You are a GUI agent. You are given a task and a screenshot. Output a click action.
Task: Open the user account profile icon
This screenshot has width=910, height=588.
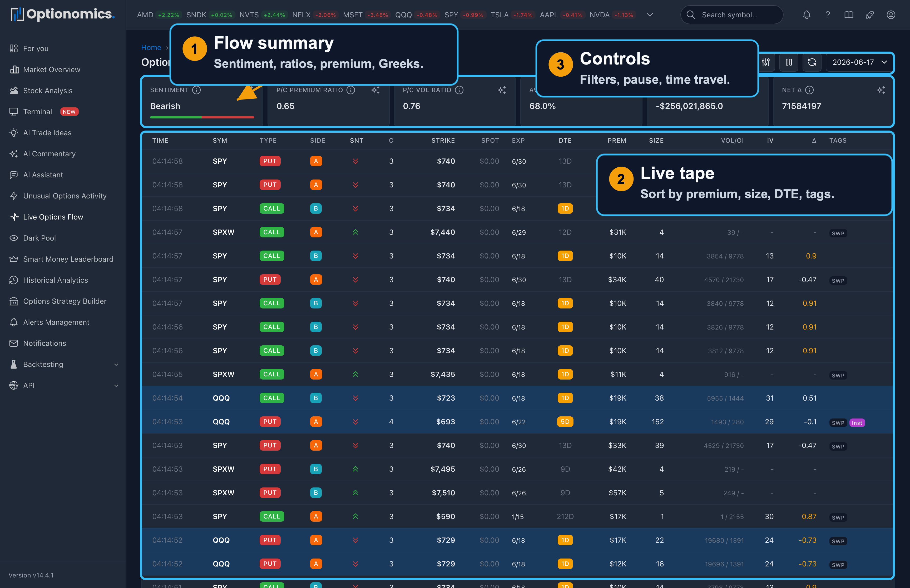[x=891, y=15]
